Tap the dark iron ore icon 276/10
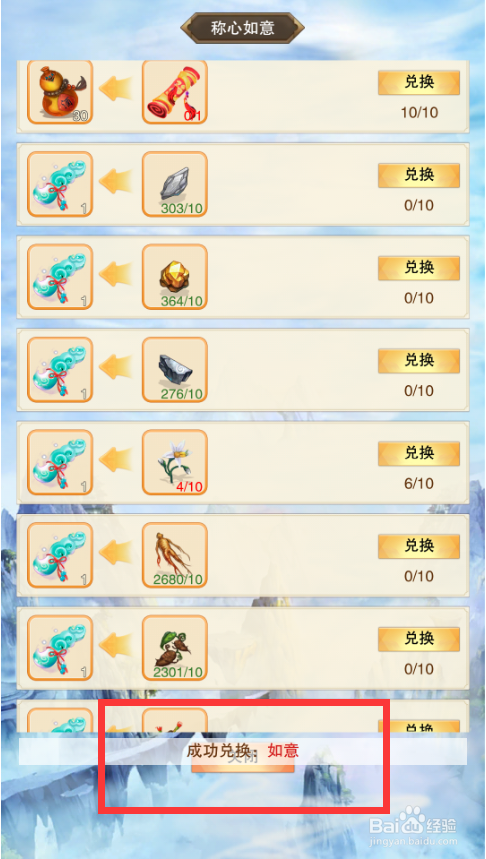486x859 pixels. click(175, 369)
